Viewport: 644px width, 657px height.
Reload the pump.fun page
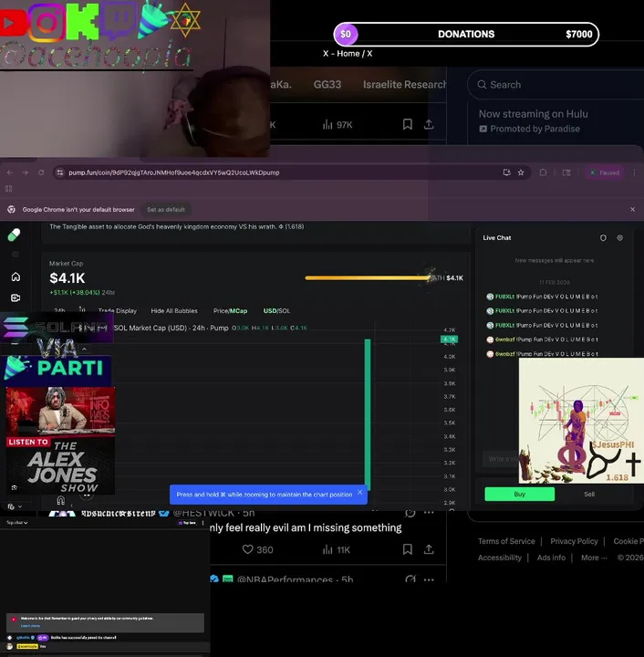[x=41, y=172]
